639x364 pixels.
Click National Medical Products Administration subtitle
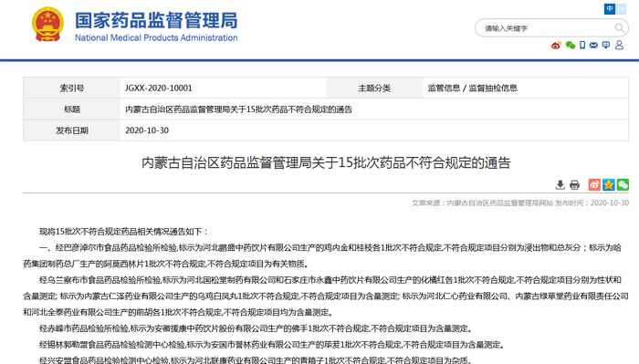pos(156,38)
